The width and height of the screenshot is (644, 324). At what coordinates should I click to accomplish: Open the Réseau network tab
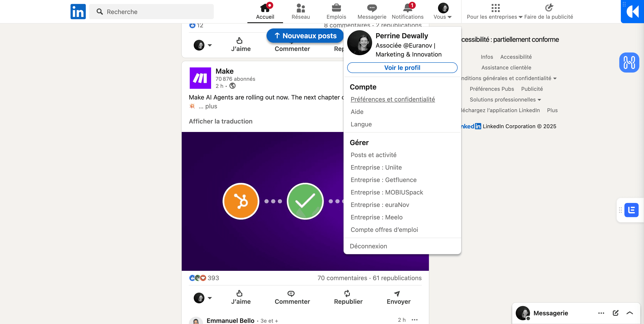(300, 12)
